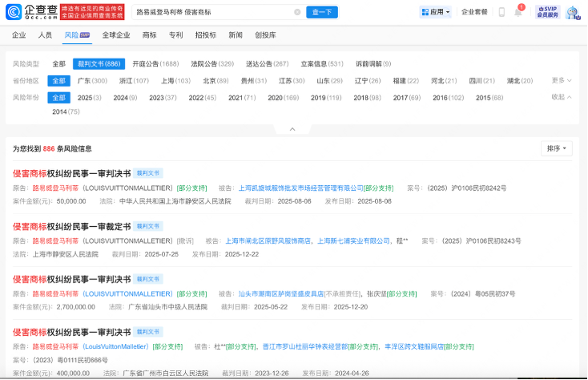Filter by region 上海 (103)

click(176, 81)
